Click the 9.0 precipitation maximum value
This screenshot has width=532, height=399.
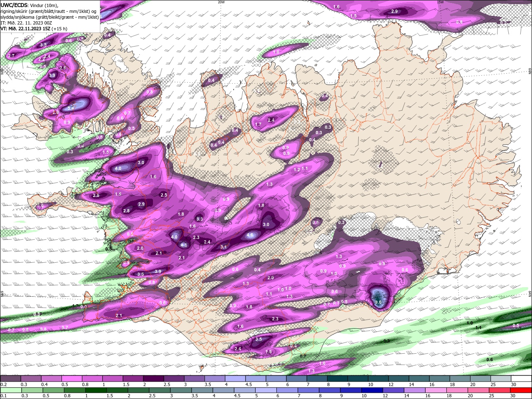click(378, 302)
